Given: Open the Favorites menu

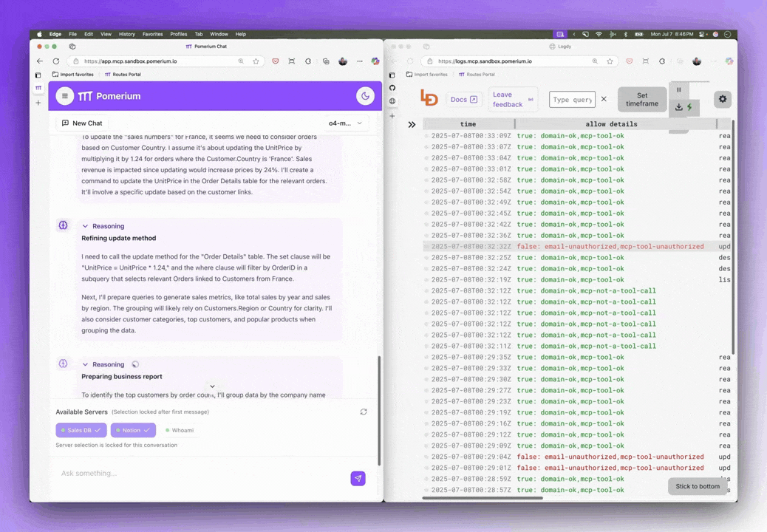Looking at the screenshot, I should [153, 34].
